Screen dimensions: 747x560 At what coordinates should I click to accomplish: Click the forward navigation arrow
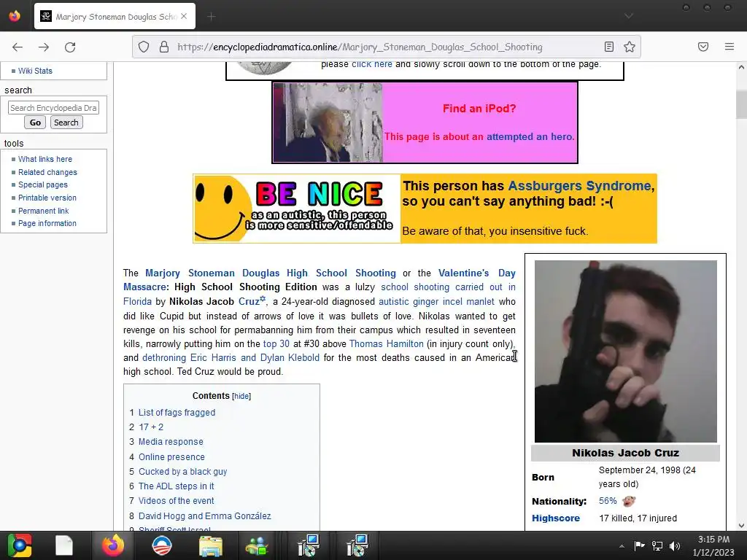tap(44, 47)
